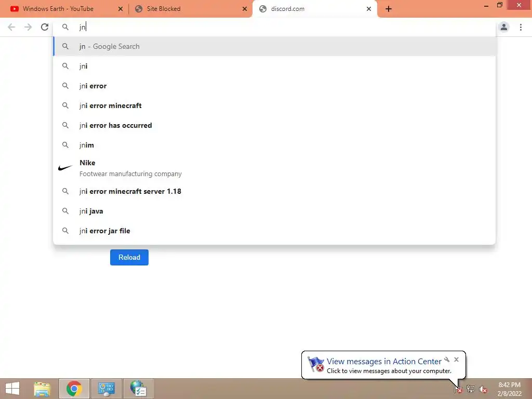Go forward to next page
The image size is (532, 399).
(28, 27)
